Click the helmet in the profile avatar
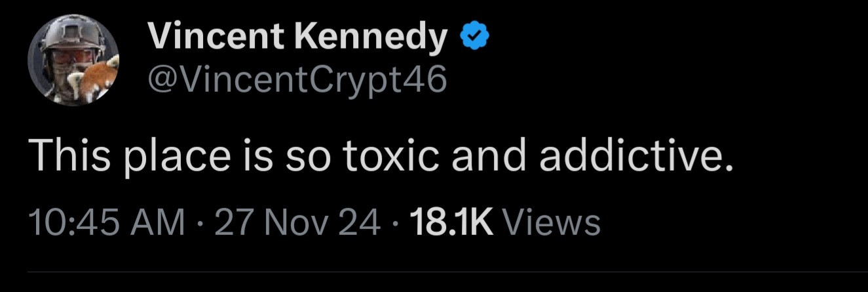This screenshot has height=292, width=868. (68, 36)
